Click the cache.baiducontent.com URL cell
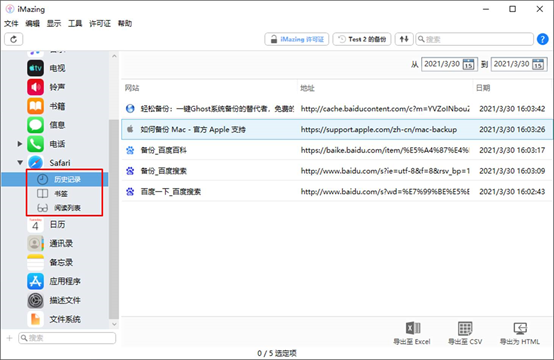 point(385,109)
